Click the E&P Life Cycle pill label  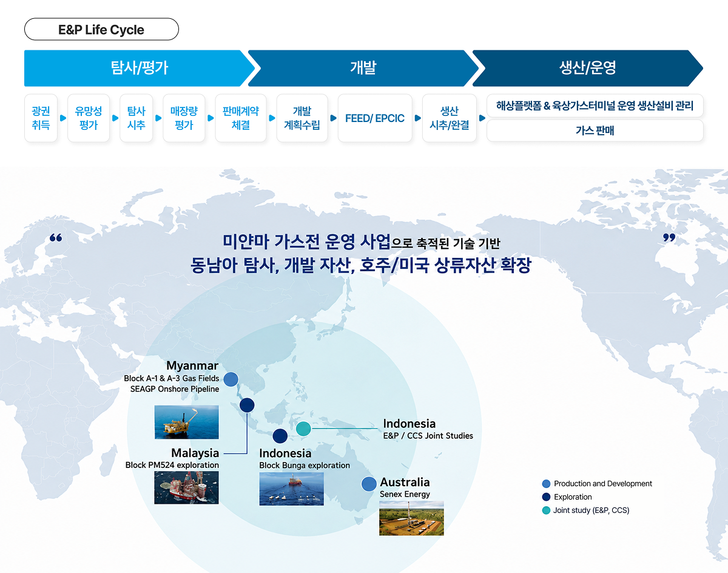point(101,29)
